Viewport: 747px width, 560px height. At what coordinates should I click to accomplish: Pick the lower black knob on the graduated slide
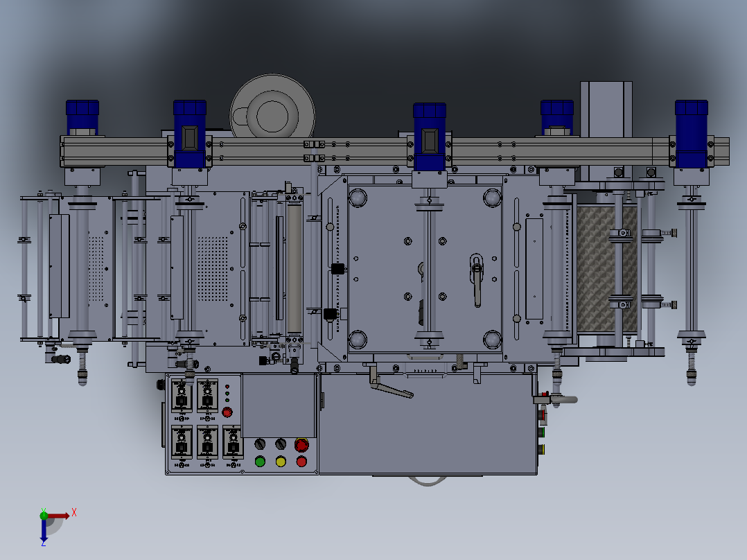point(330,314)
